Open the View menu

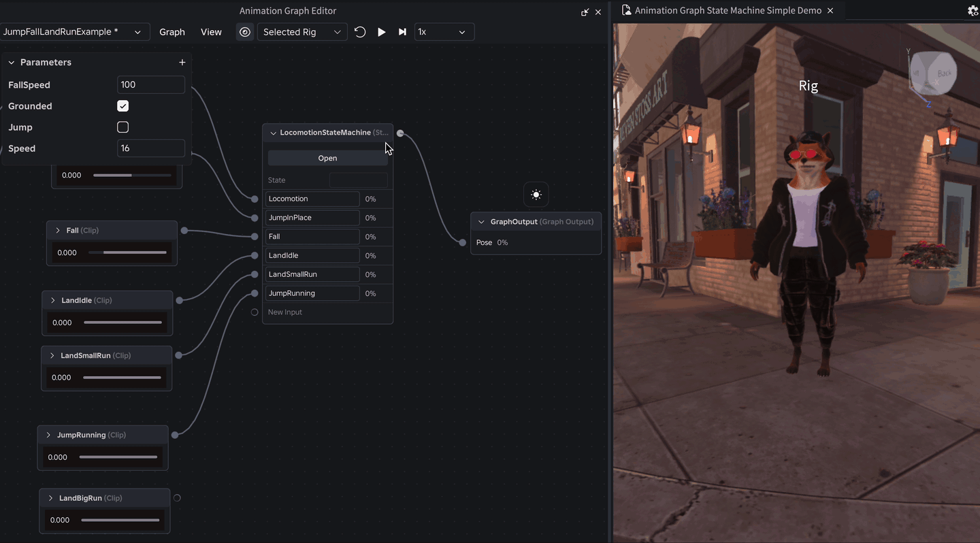point(211,32)
